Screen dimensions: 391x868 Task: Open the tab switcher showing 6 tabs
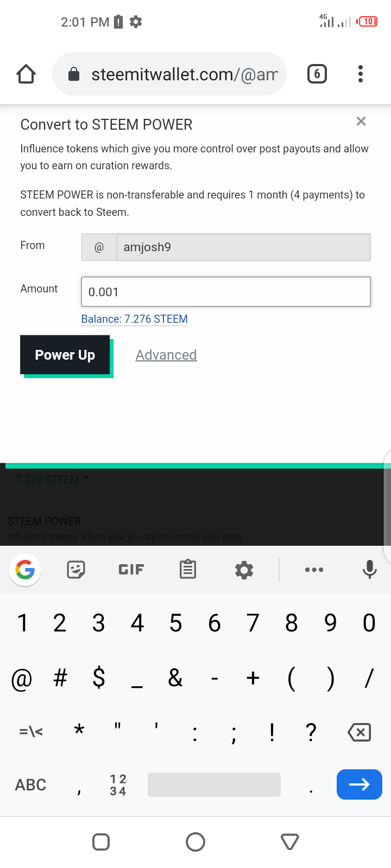click(317, 74)
